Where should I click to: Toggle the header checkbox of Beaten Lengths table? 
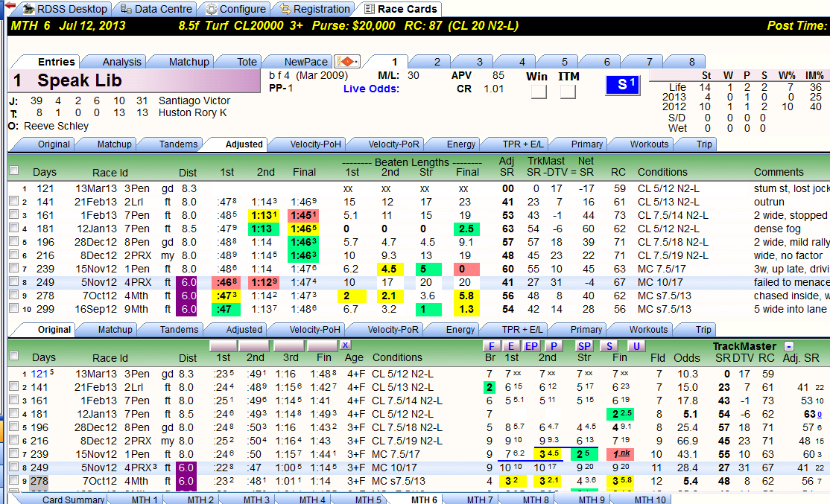(13, 170)
